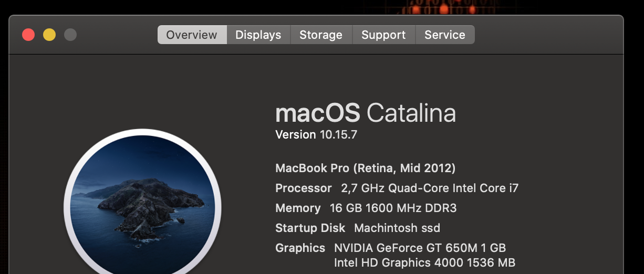Select the Storage tab
Image resolution: width=644 pixels, height=274 pixels.
321,35
